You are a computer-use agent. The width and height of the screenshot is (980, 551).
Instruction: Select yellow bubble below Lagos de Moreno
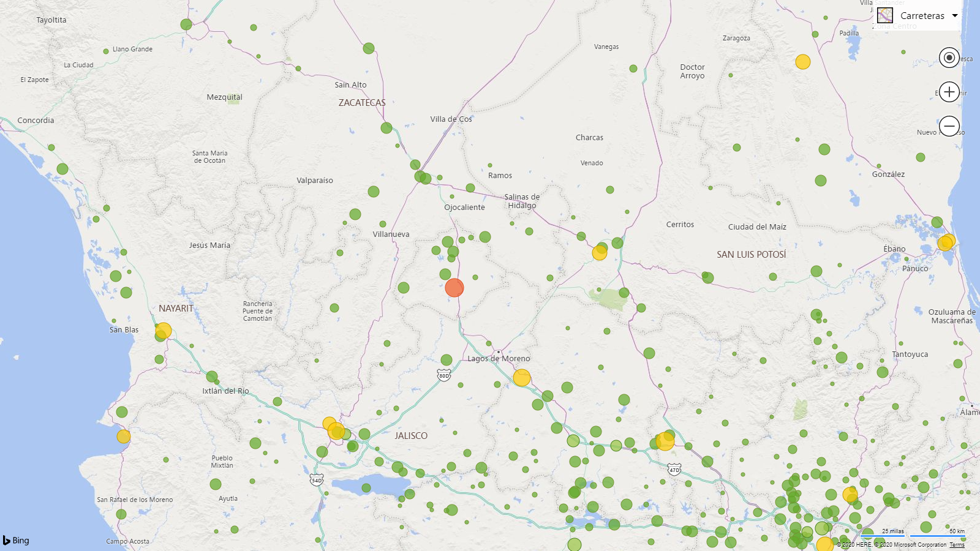pyautogui.click(x=522, y=378)
